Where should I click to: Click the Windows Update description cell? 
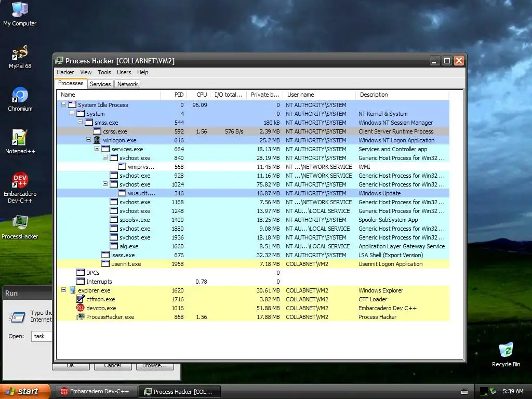[379, 193]
